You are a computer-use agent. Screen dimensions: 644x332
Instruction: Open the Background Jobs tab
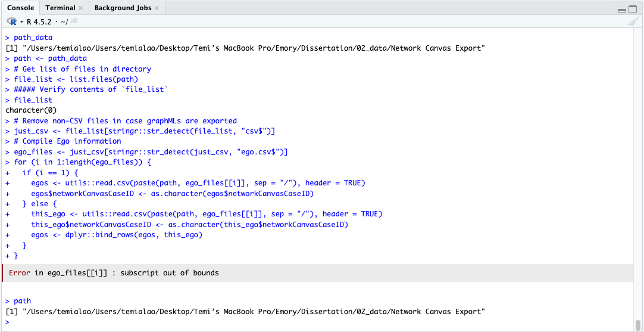pos(123,8)
